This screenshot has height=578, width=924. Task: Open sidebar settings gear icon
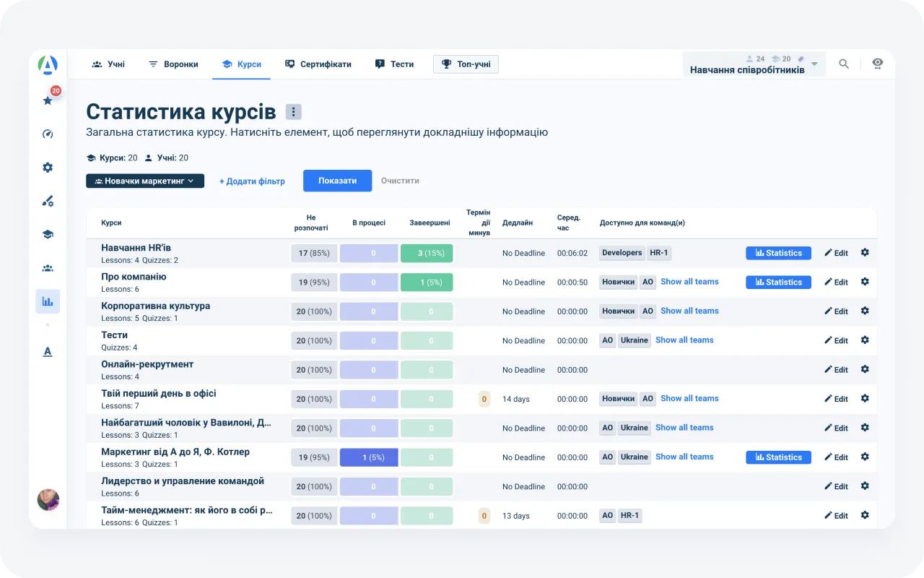tap(47, 167)
